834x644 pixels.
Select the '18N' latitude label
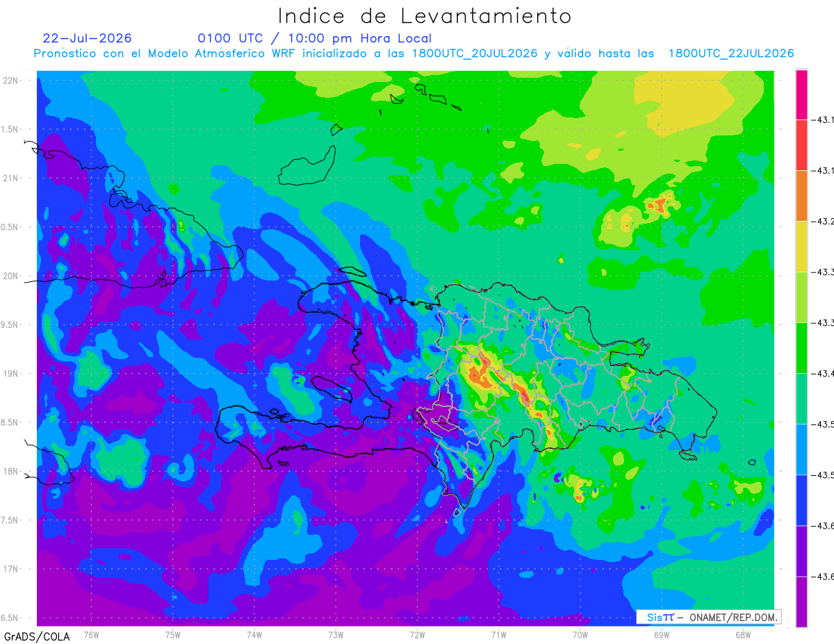click(10, 471)
